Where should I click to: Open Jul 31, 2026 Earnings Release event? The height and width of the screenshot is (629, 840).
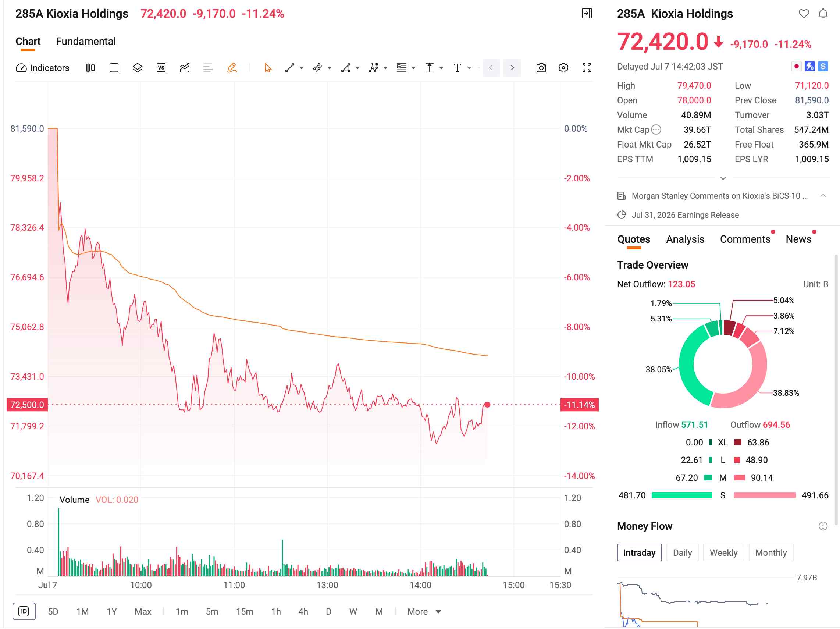(x=685, y=215)
